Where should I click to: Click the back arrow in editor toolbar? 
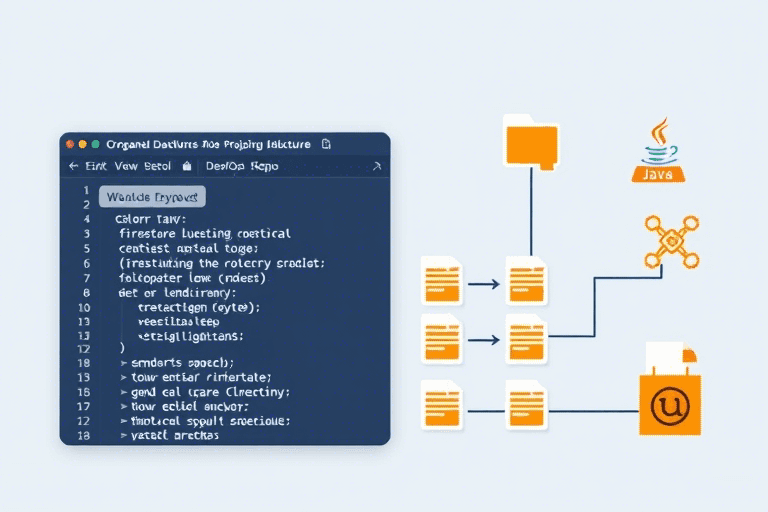[72, 167]
